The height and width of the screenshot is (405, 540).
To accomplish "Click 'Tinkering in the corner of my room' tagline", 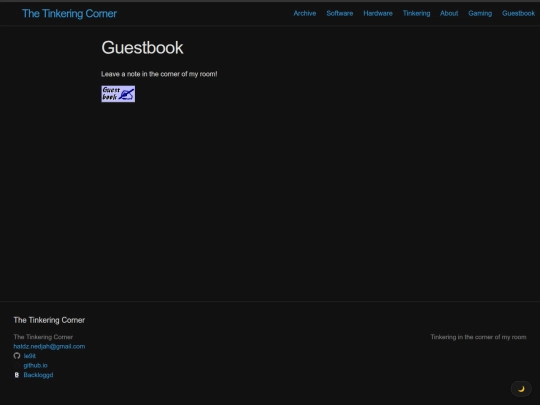I will (478, 337).
